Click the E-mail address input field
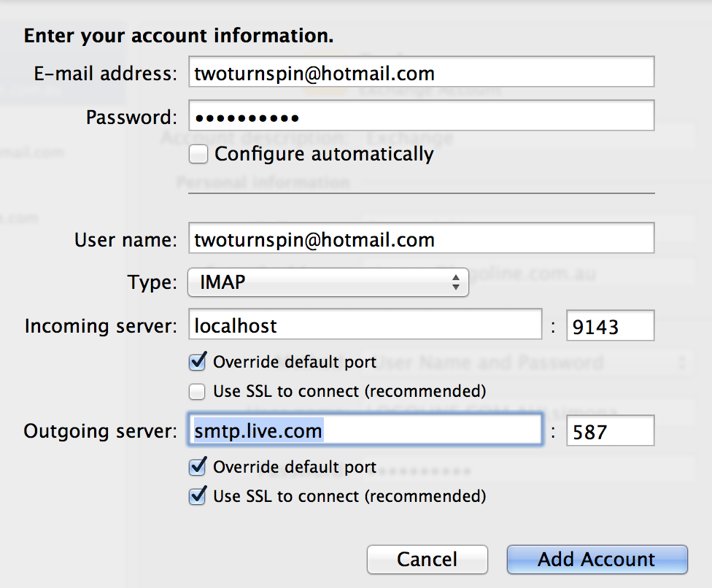 [x=422, y=71]
